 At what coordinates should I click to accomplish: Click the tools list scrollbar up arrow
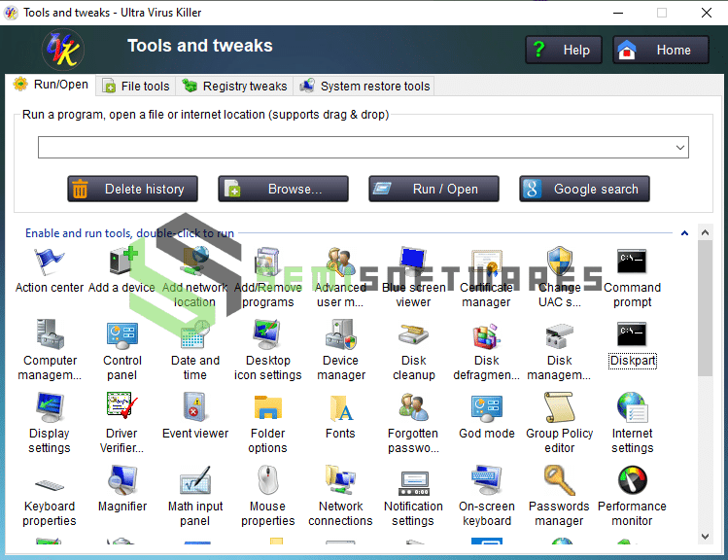tap(706, 232)
